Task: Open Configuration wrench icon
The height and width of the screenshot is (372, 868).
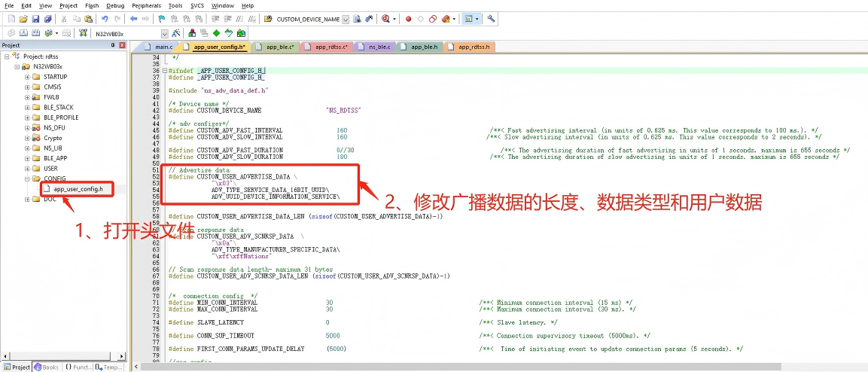Action: (x=491, y=19)
